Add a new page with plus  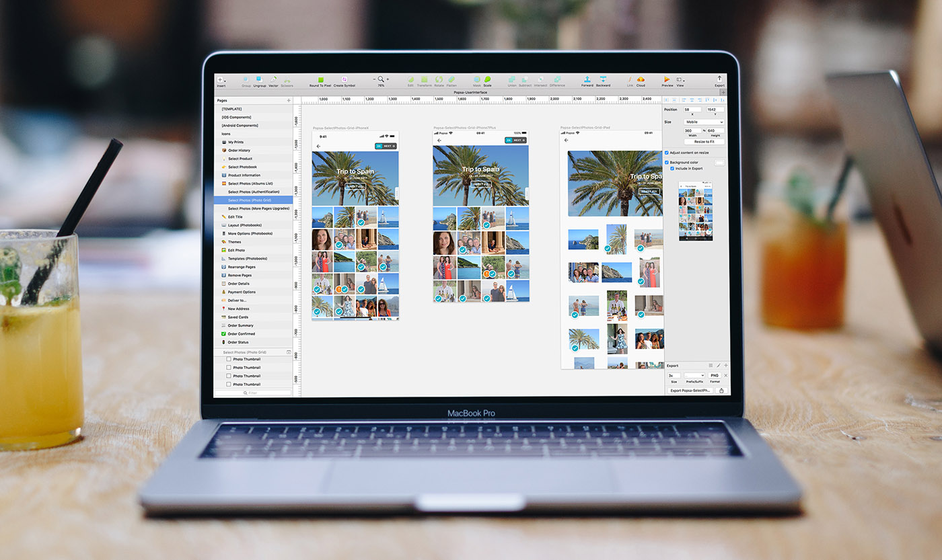(289, 100)
